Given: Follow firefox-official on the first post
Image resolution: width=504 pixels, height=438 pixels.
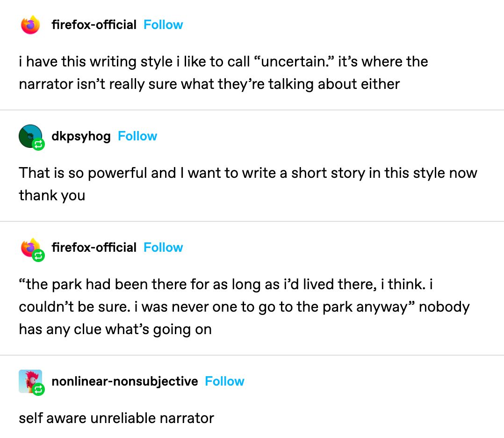Looking at the screenshot, I should pyautogui.click(x=163, y=25).
